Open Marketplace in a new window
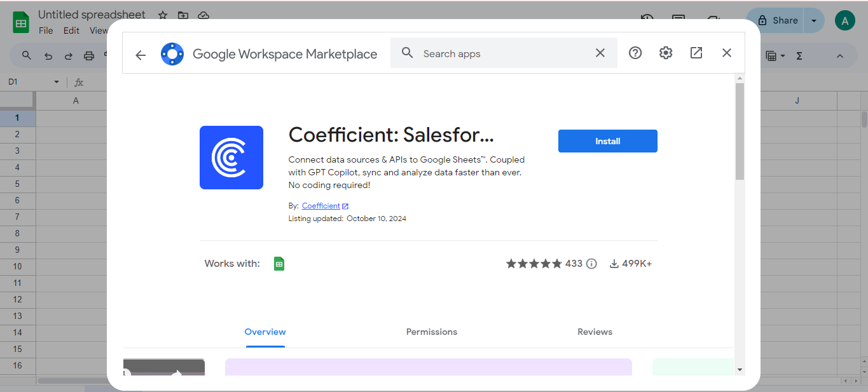Viewport: 868px width, 392px height. pyautogui.click(x=696, y=53)
